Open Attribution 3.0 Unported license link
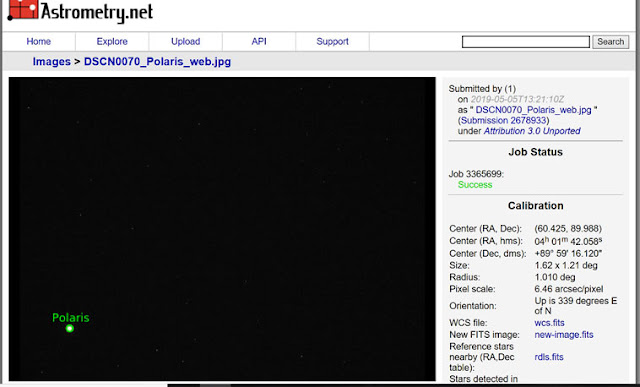This screenshot has height=387, width=640. coord(532,131)
